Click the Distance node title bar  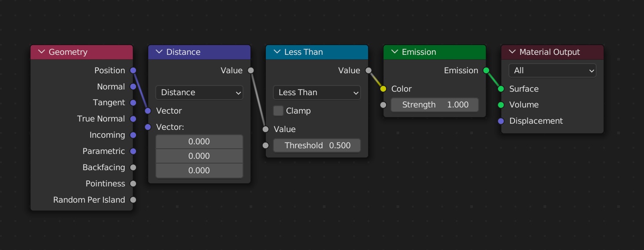click(x=199, y=52)
